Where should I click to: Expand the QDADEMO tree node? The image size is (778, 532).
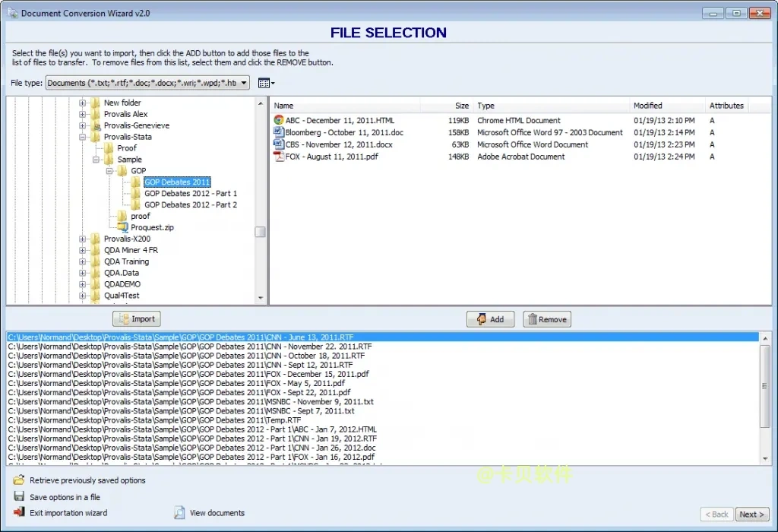point(82,284)
